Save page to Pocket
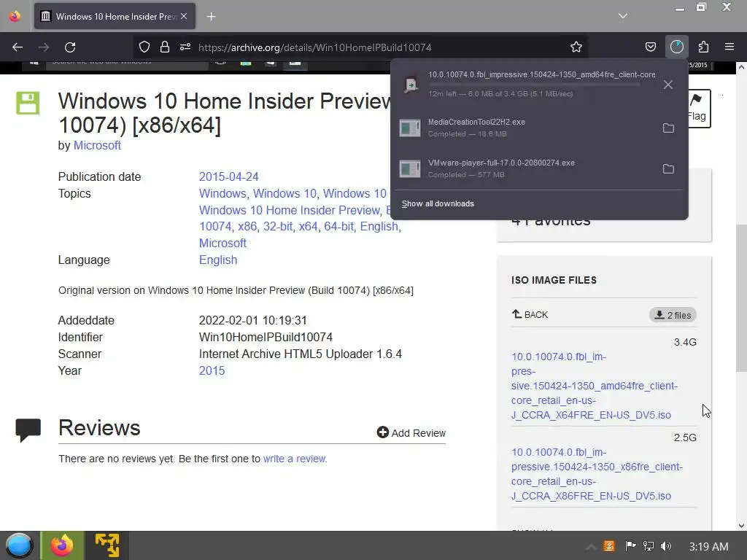This screenshot has height=560, width=747. 650,47
